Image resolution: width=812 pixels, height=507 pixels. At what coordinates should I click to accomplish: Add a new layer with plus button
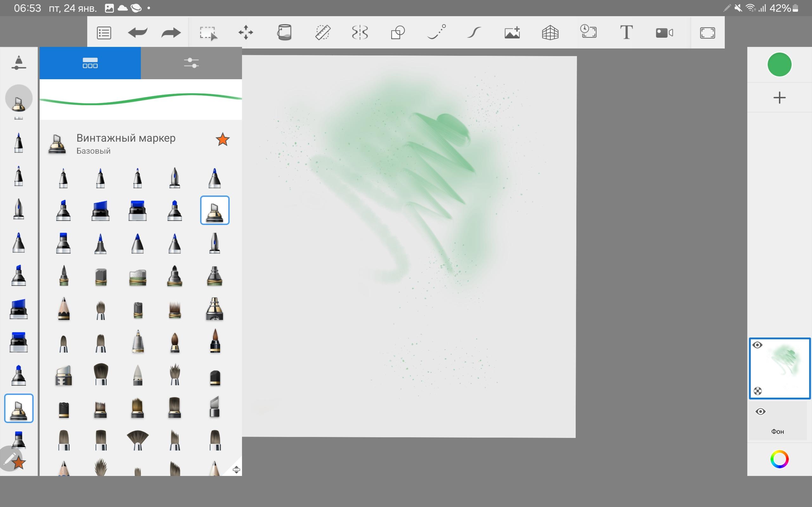coord(779,98)
